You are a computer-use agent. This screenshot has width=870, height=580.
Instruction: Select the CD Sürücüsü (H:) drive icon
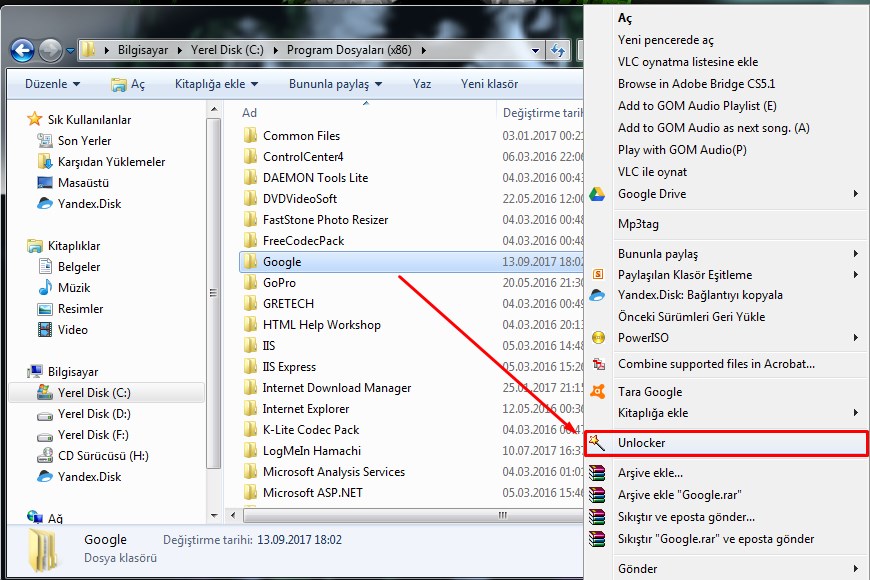[44, 456]
